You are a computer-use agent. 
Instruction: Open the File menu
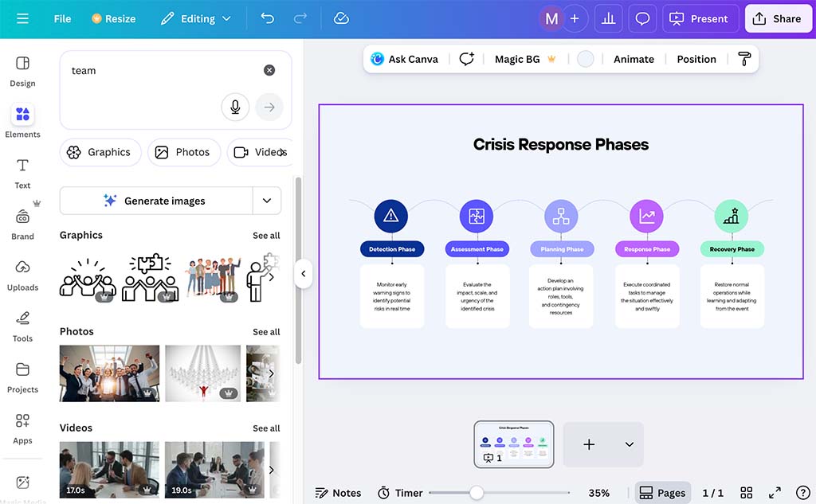62,18
